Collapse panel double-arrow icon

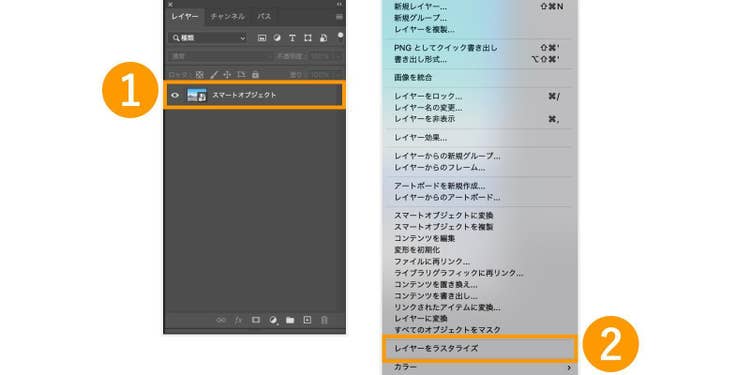tap(340, 4)
